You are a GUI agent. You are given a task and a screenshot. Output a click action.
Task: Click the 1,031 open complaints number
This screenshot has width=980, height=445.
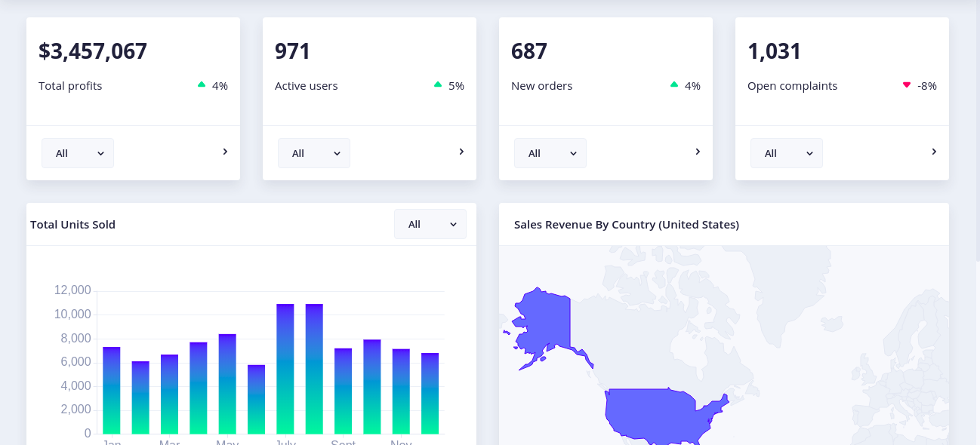775,51
